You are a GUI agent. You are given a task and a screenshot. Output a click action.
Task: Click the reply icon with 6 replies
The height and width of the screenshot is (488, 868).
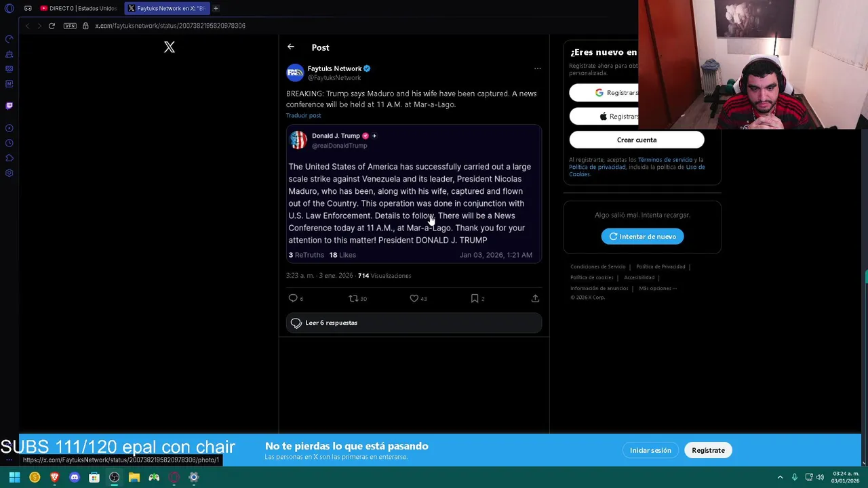[x=293, y=298]
